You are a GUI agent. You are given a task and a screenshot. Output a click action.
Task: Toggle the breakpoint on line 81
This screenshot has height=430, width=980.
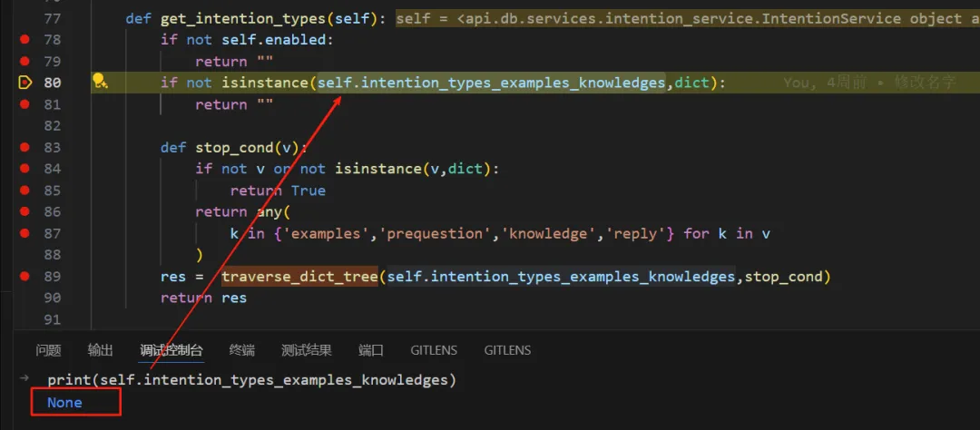tap(24, 104)
